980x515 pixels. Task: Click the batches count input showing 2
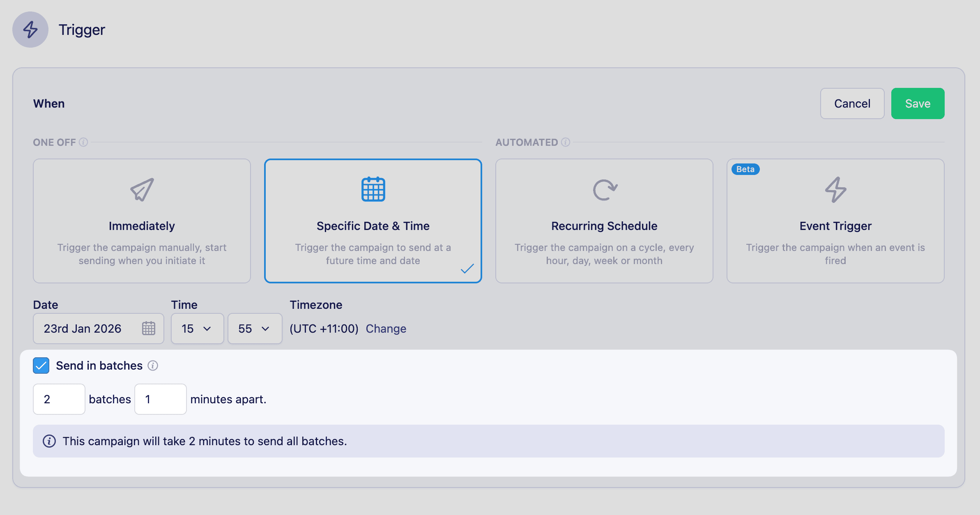[x=59, y=399]
